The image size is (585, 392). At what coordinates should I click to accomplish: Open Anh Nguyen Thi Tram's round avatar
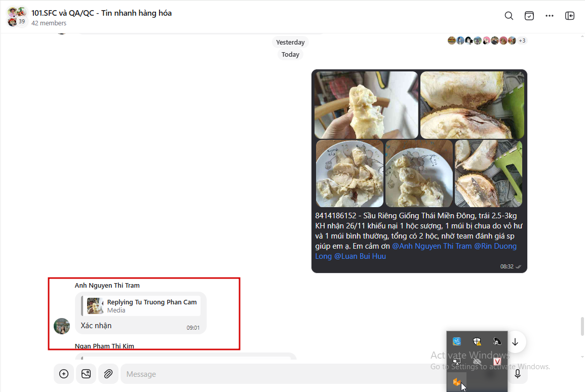62,326
